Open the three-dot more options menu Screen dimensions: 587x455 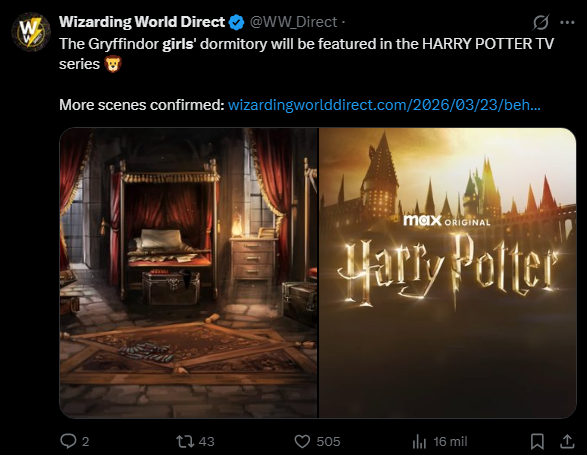point(567,22)
